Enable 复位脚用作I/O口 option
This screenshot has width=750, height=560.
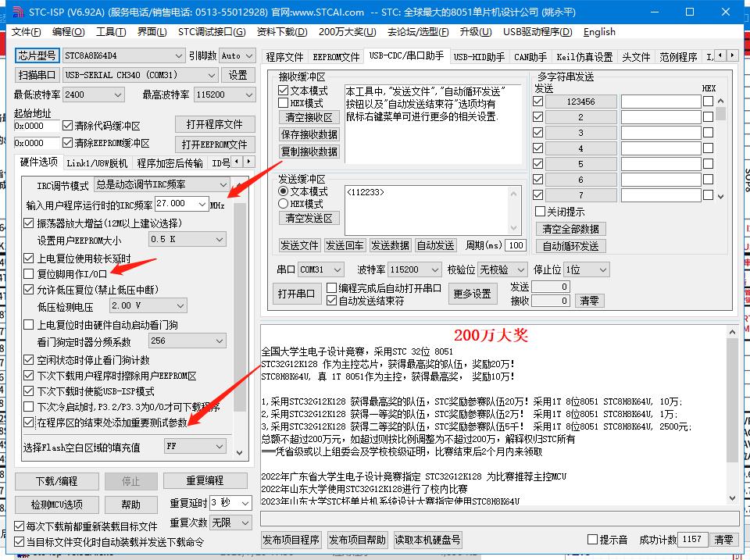[x=29, y=274]
